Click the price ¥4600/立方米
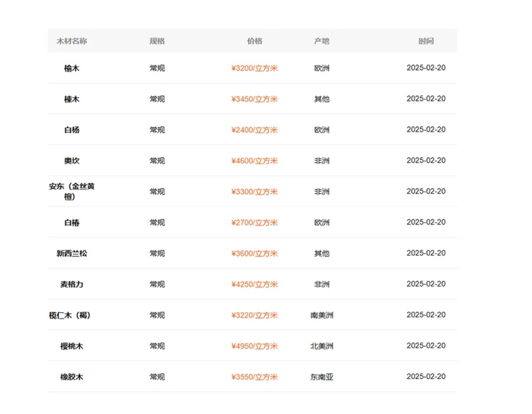This screenshot has width=532, height=414. (x=254, y=161)
